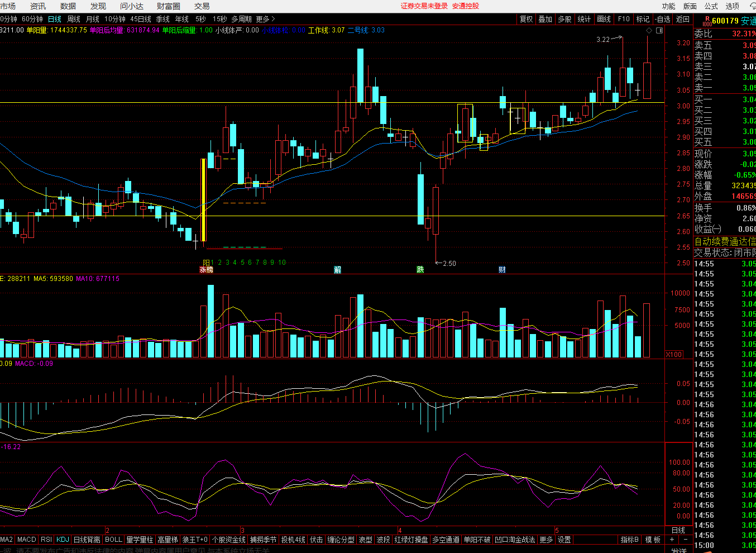This screenshot has width=756, height=553.
Task: Open the 画线 drawing tools
Action: coord(604,19)
